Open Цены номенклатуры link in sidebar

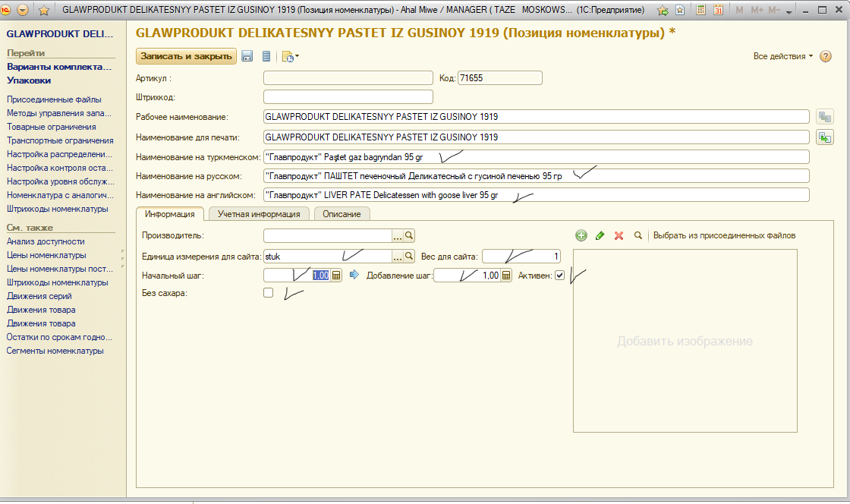pyautogui.click(x=46, y=255)
